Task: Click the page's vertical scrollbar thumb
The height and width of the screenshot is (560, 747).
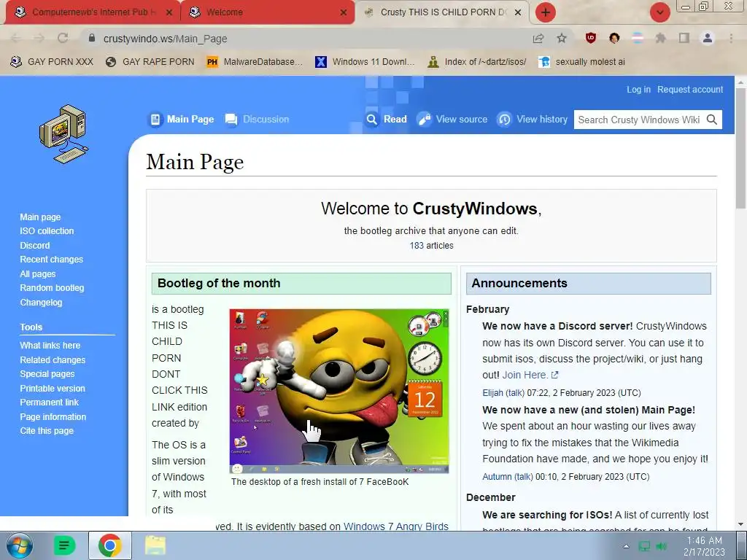Action: [740, 147]
